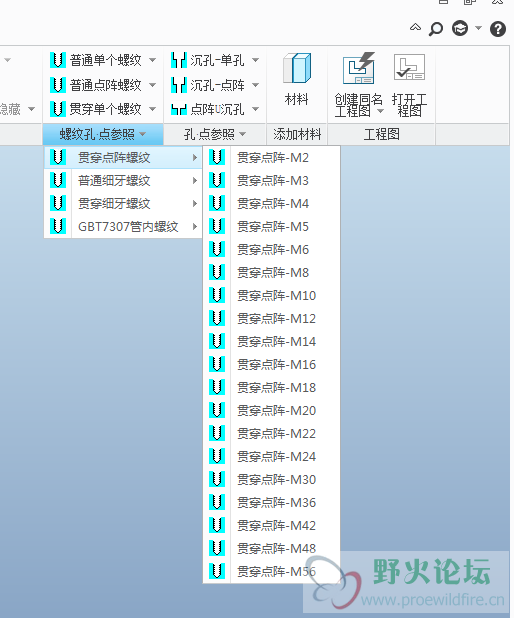Pick 贯穿点阵-M20 from the submenu

272,410
